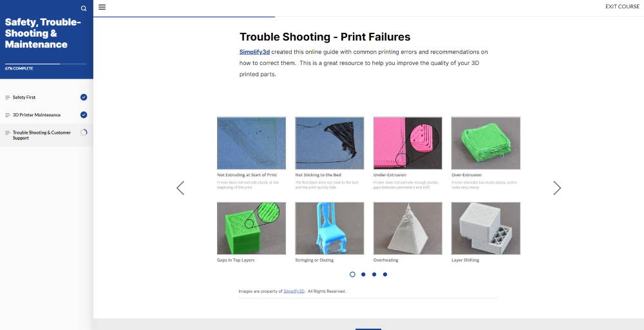Select the third carousel dot
Screen dimensions: 644x330
tap(374, 275)
